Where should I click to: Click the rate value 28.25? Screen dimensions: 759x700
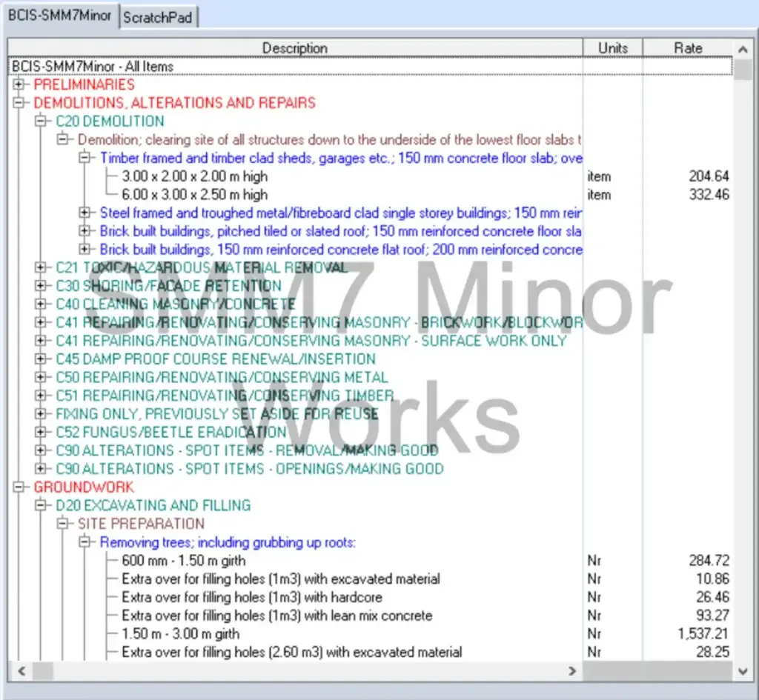[712, 652]
